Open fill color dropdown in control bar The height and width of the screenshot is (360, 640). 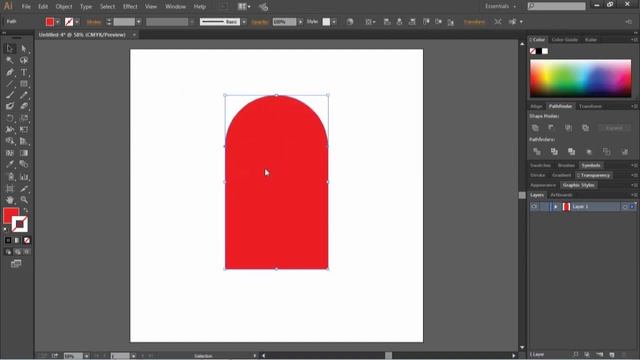(58, 22)
